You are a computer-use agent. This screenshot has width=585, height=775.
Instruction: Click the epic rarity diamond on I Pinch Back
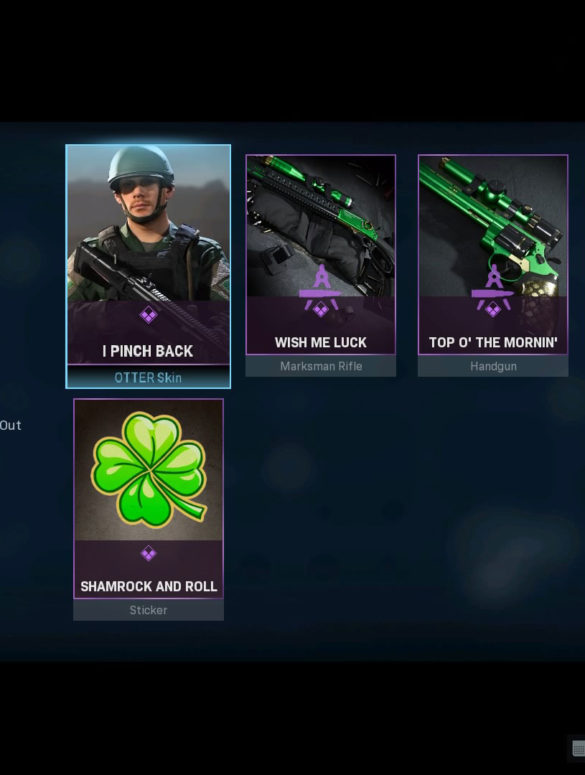tap(148, 315)
